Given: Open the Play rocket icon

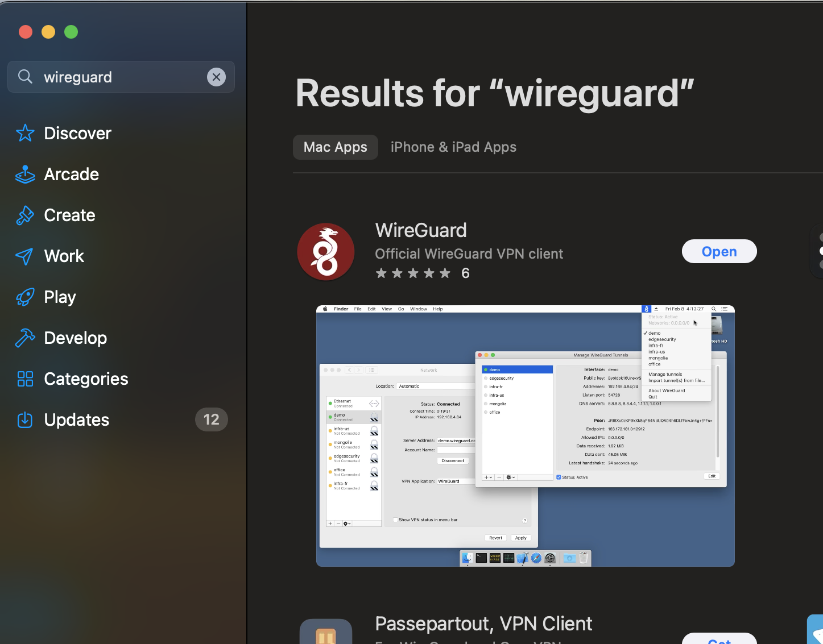Looking at the screenshot, I should (x=25, y=297).
